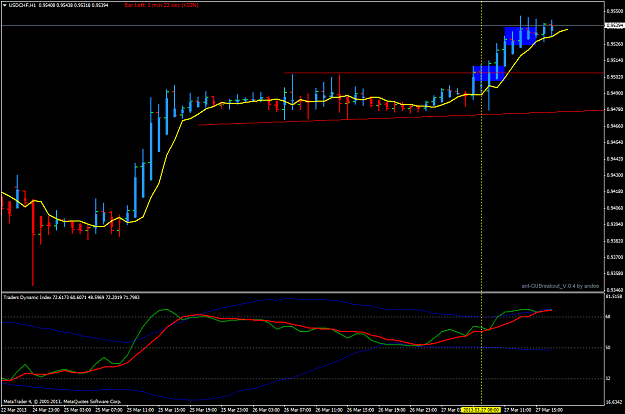
Task: Click the red Bar Left countdown text
Action: click(x=161, y=5)
